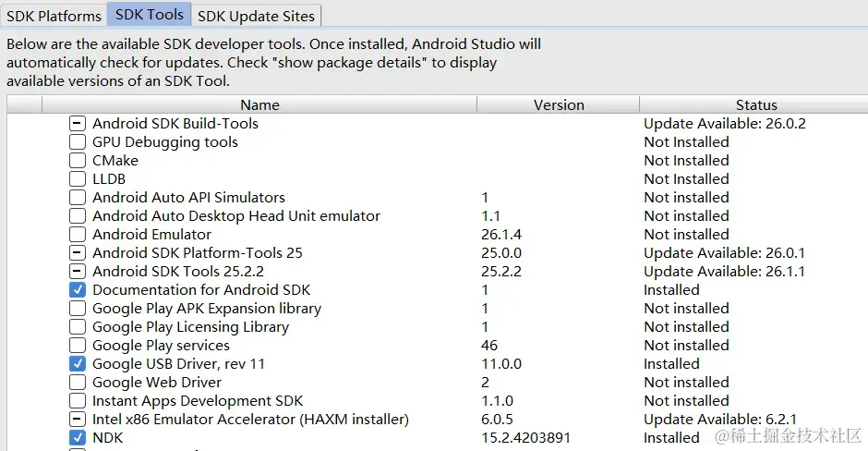This screenshot has width=868, height=451.
Task: Switch to the SDK Platforms tab
Action: tap(54, 16)
